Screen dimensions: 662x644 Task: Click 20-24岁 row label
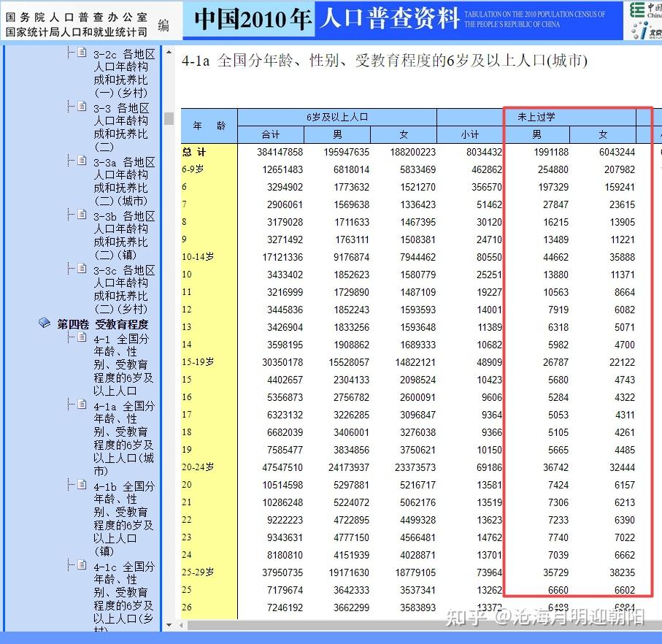point(198,467)
